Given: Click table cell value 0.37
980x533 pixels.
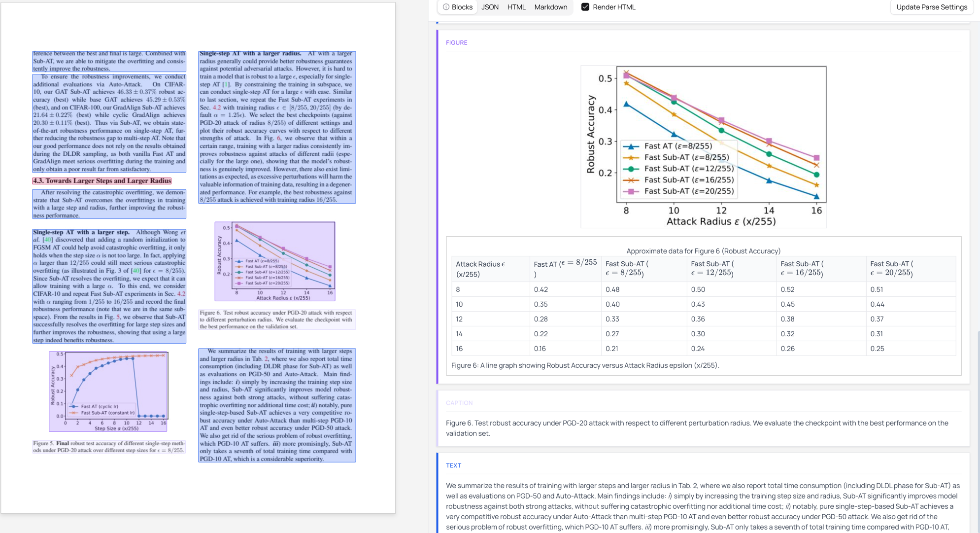Looking at the screenshot, I should point(877,319).
